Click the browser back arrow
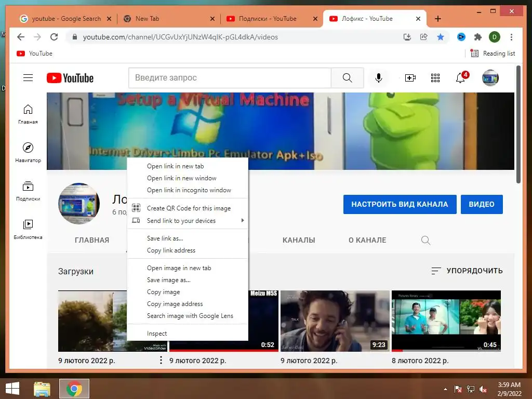532x399 pixels. point(21,37)
